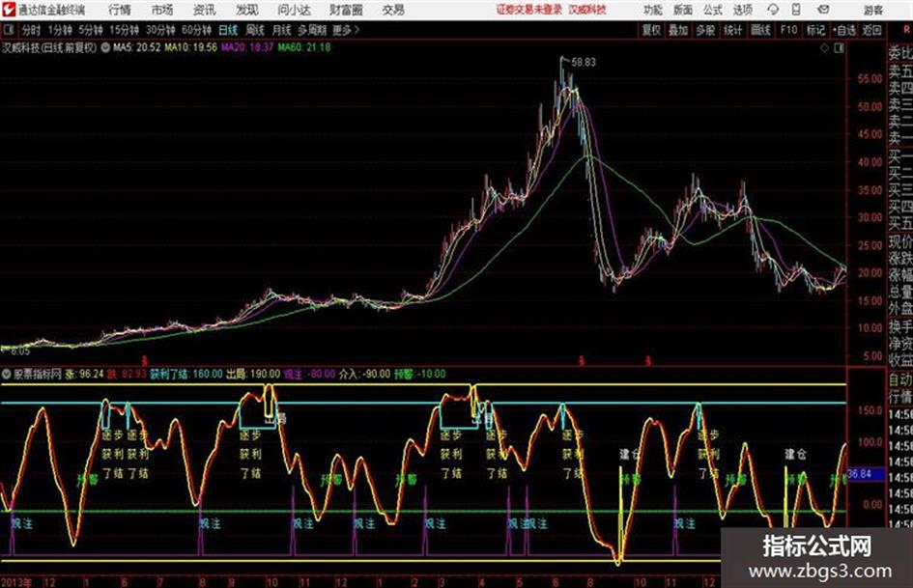Open sub-chart indicator circle beside 股票指标网
The width and height of the screenshot is (913, 588).
[x=7, y=374]
